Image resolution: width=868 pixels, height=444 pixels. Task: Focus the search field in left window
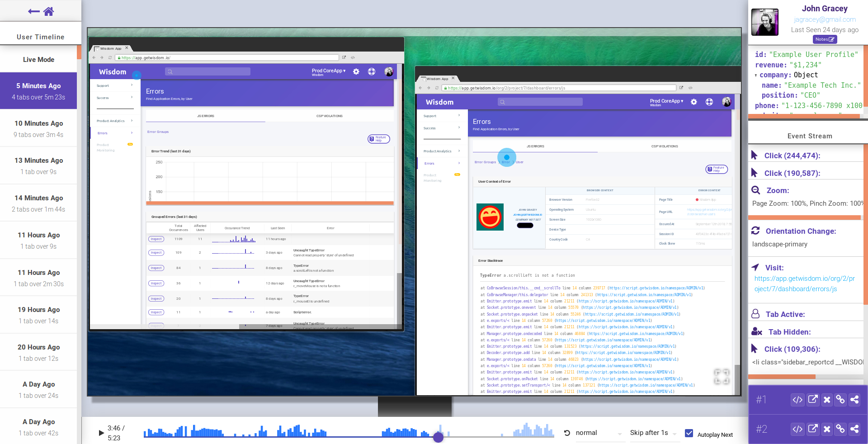coord(208,71)
